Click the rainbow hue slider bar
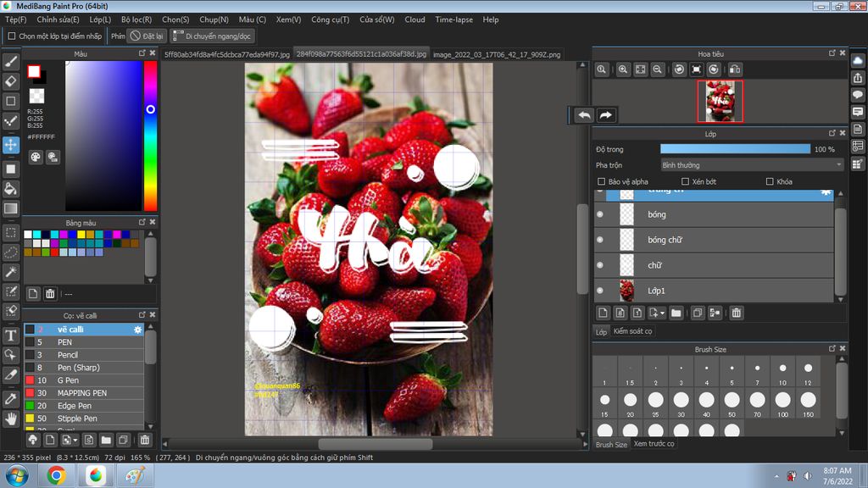868x488 pixels. click(151, 136)
